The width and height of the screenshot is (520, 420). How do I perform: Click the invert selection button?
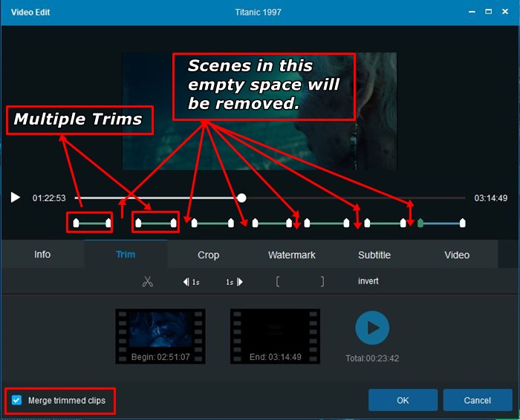(368, 281)
